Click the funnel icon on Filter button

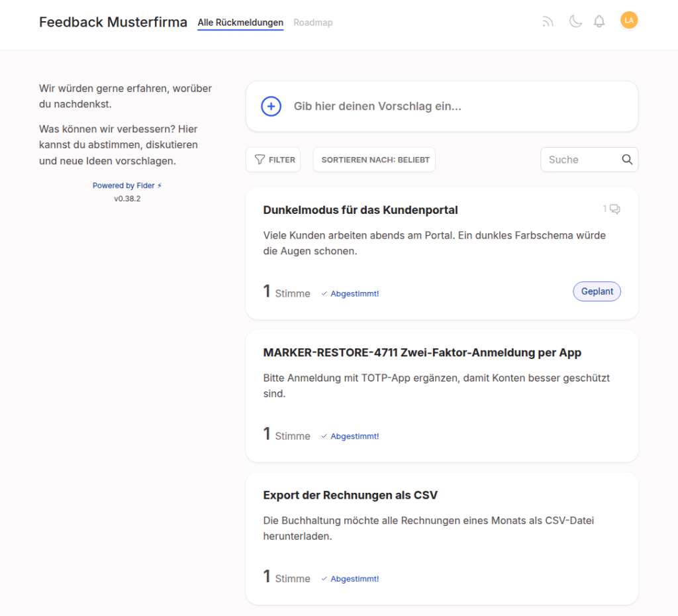pos(260,160)
